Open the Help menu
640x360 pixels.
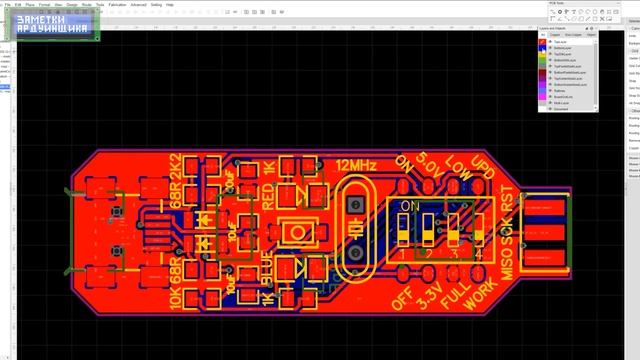[170, 5]
